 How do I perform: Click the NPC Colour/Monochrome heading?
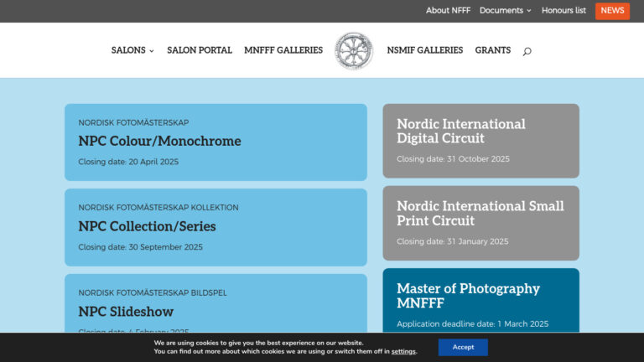(159, 142)
